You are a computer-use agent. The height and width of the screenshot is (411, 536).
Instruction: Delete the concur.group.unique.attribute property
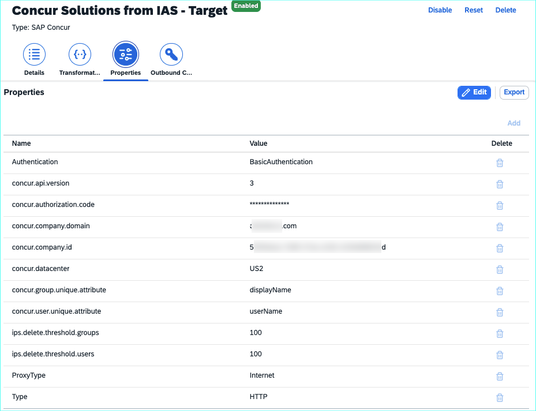pyautogui.click(x=499, y=291)
